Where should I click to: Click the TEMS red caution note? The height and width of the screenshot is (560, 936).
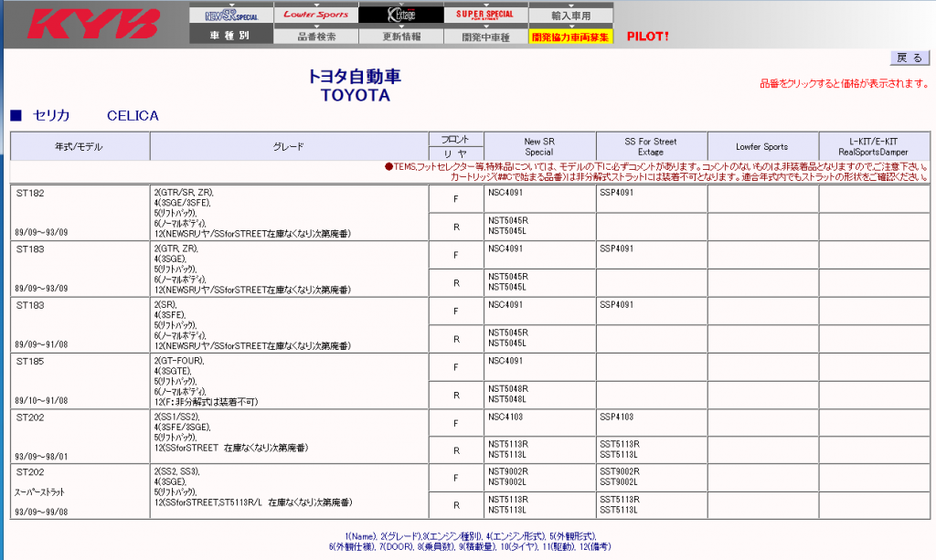[x=656, y=172]
